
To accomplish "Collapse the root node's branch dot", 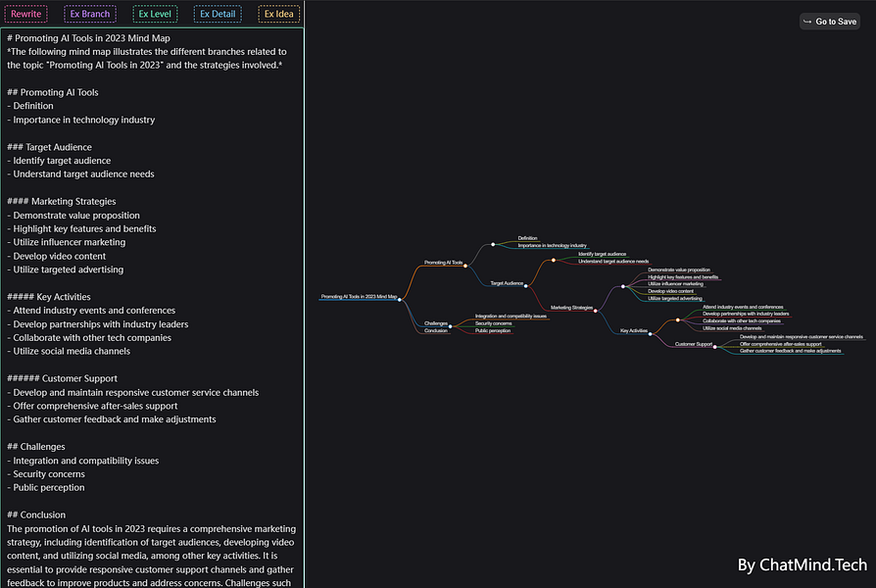I will [x=400, y=300].
